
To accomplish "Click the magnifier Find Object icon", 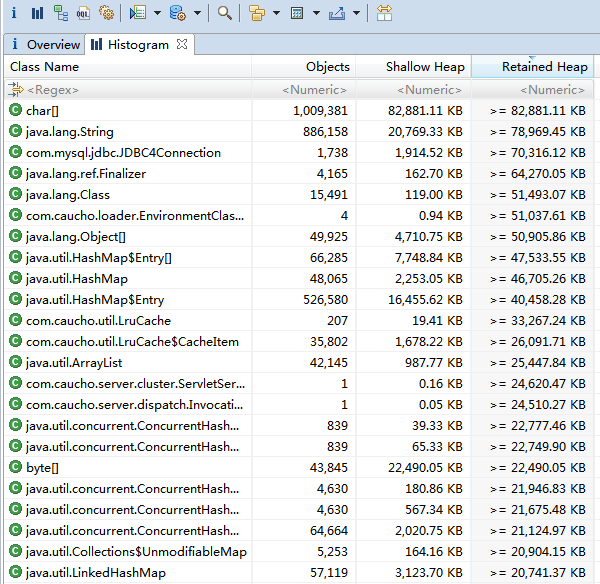I will click(x=225, y=13).
